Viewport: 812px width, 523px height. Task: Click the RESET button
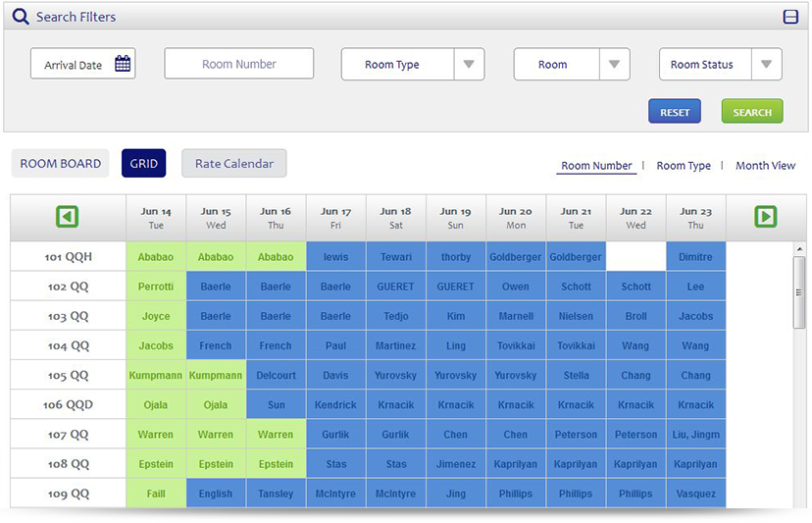(675, 112)
